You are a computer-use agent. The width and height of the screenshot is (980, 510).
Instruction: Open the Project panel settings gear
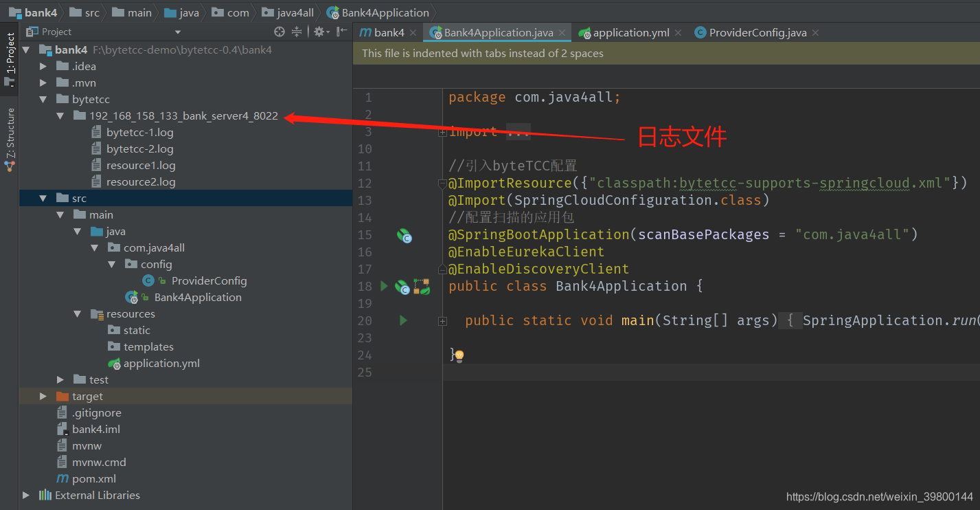[x=319, y=32]
